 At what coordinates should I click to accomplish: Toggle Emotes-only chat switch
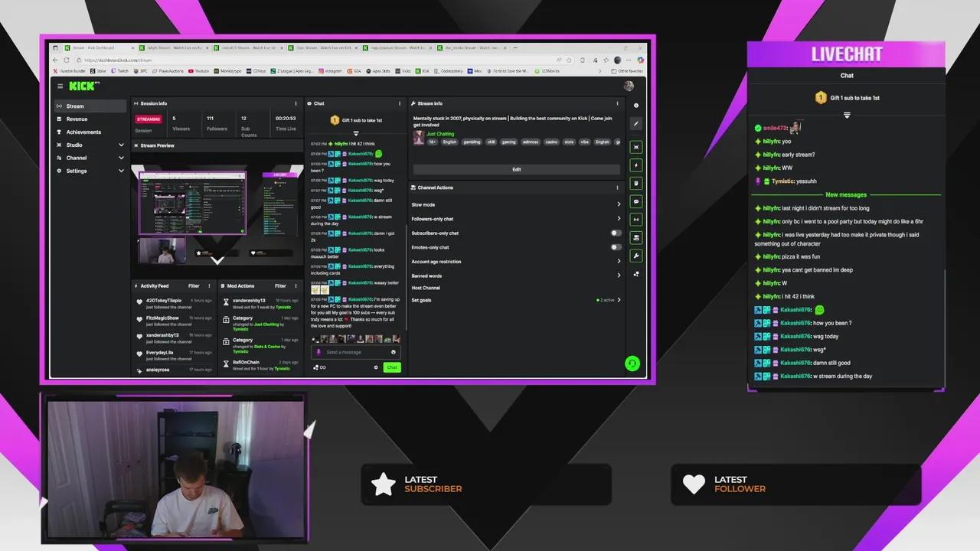point(616,247)
